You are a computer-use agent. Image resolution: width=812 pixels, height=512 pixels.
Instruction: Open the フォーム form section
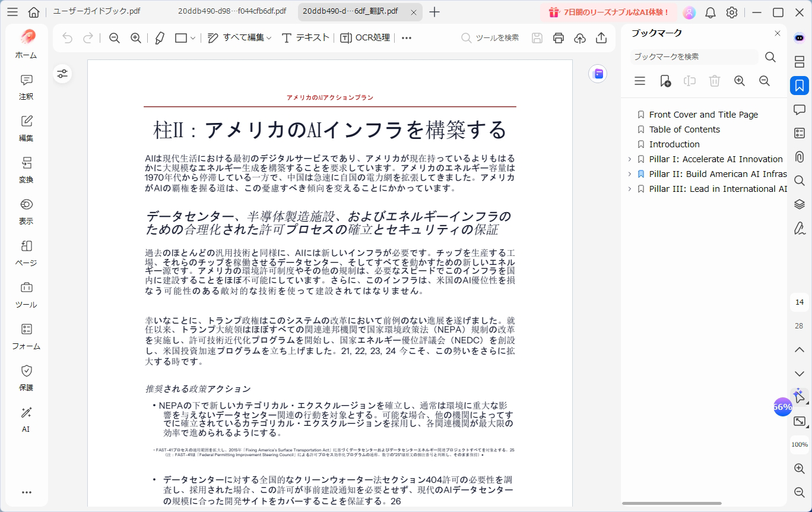pos(26,337)
